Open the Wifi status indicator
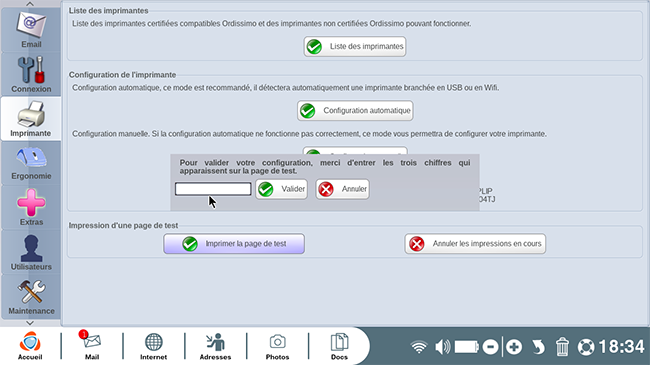This screenshot has width=650, height=365. tap(419, 347)
